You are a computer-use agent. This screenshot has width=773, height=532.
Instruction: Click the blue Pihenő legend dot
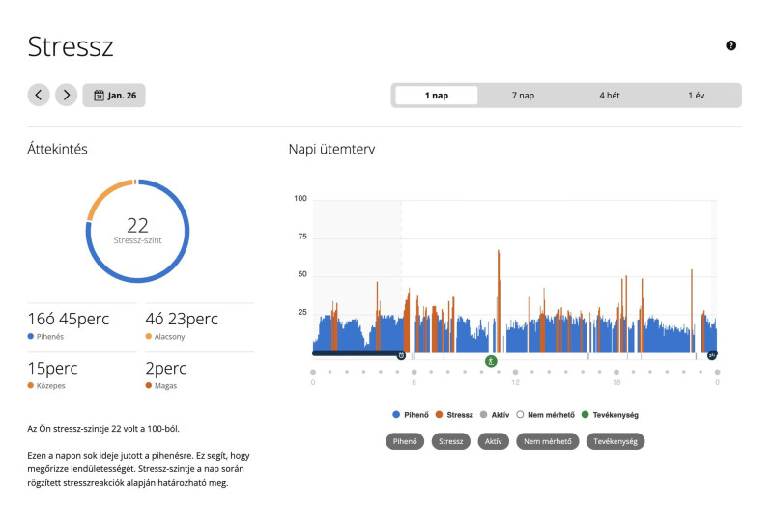click(396, 415)
